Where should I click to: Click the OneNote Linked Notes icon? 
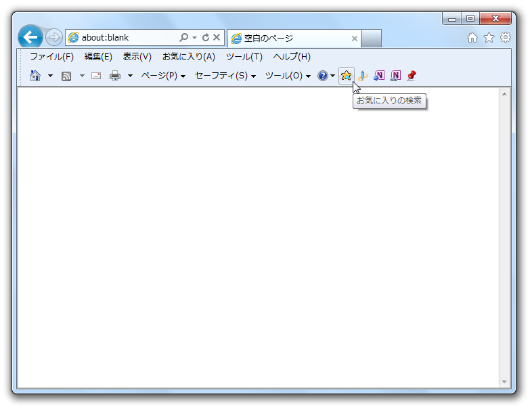(x=395, y=76)
